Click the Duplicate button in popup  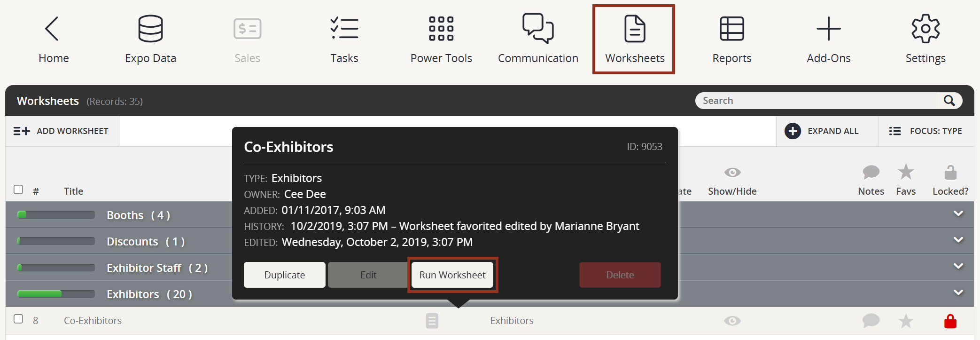click(x=285, y=275)
